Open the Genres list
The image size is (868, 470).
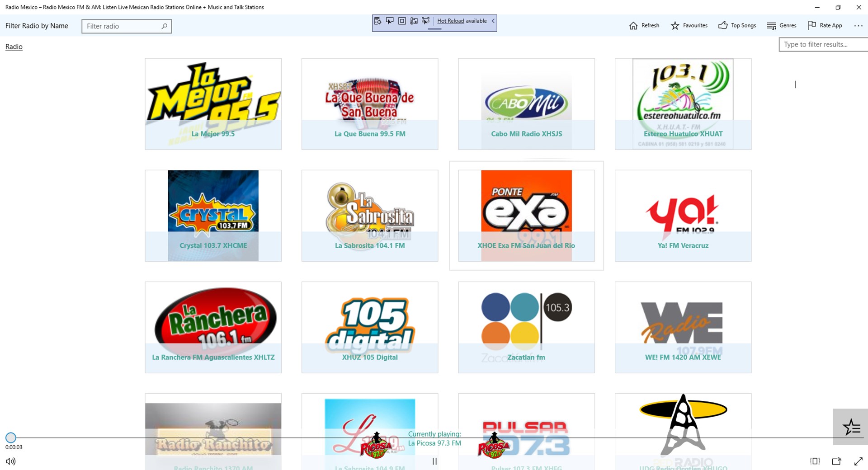(781, 26)
